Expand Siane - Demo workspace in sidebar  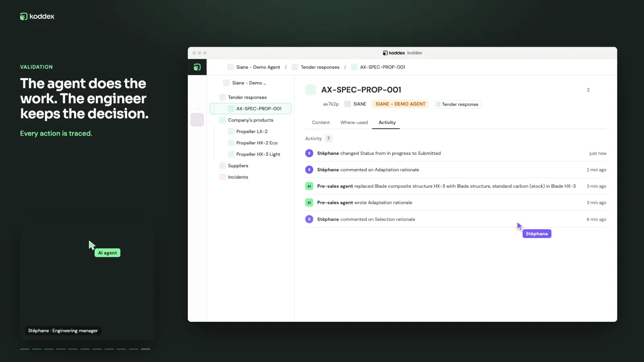pos(249,83)
